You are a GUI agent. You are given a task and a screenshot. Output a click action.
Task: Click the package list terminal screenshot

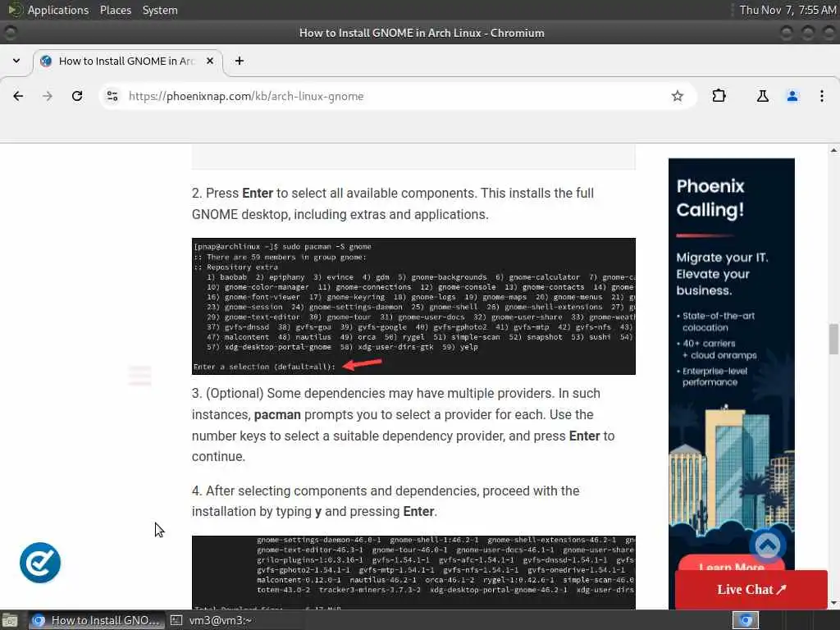click(x=413, y=572)
